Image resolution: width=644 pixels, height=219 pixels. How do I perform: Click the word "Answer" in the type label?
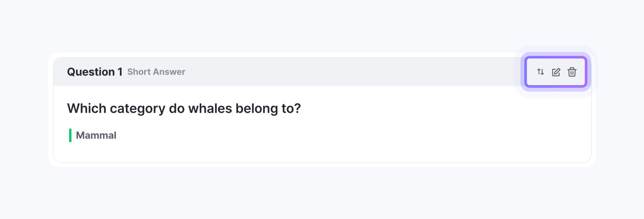[169, 72]
